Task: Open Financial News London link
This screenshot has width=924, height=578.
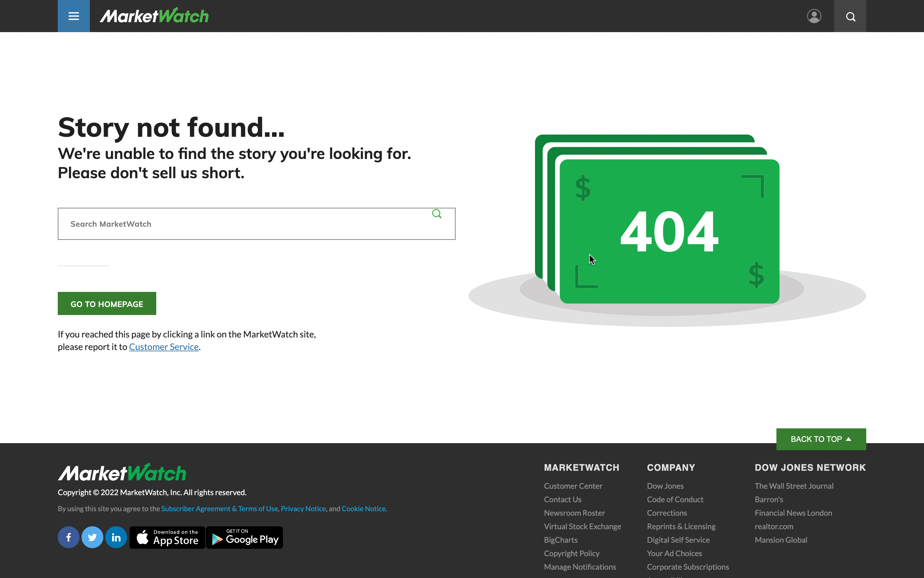Action: (793, 512)
